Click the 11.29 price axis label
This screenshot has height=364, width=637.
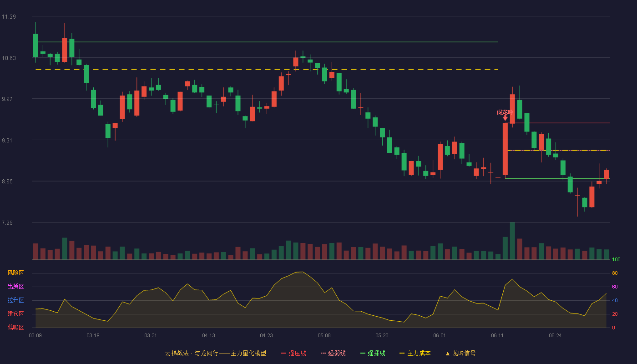pos(9,17)
